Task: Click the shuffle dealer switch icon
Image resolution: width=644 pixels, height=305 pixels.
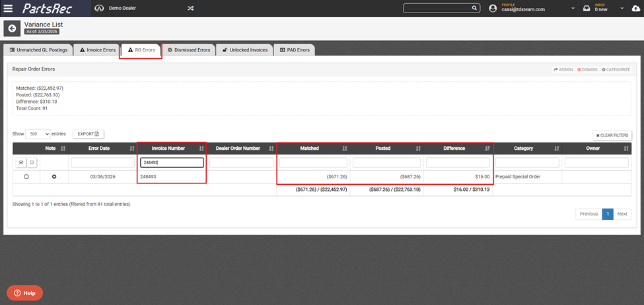Action: [191, 8]
